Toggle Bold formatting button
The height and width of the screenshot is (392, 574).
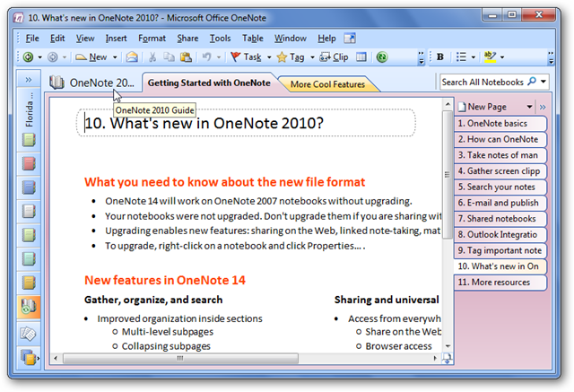click(x=440, y=57)
